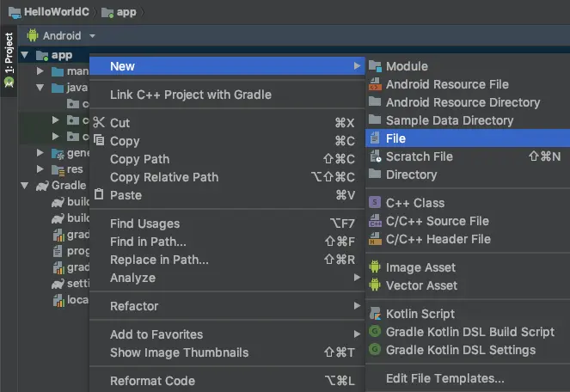This screenshot has height=392, width=570.
Task: Click the HelloWorldC breadcrumb
Action: click(49, 12)
